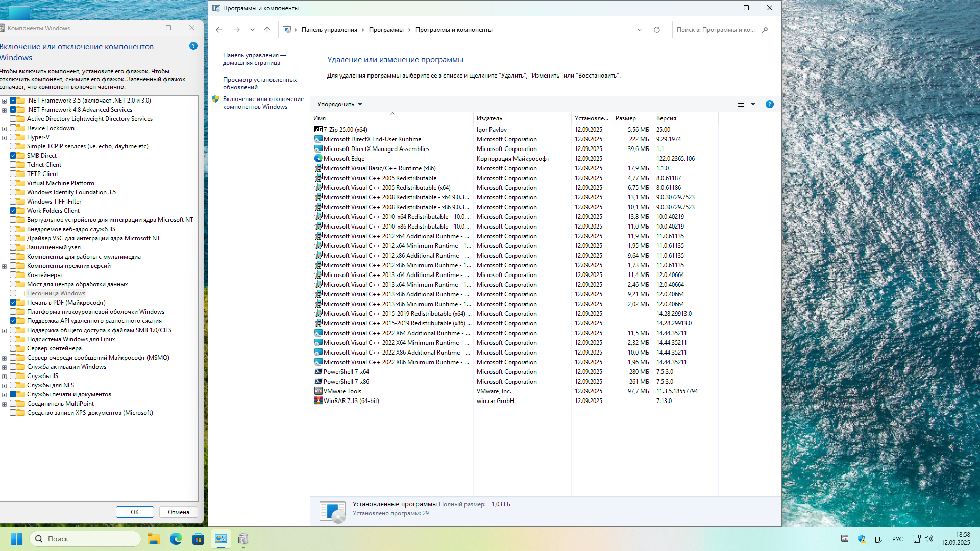This screenshot has height=551, width=980.
Task: Click the VMware Tools program icon
Action: [x=318, y=391]
